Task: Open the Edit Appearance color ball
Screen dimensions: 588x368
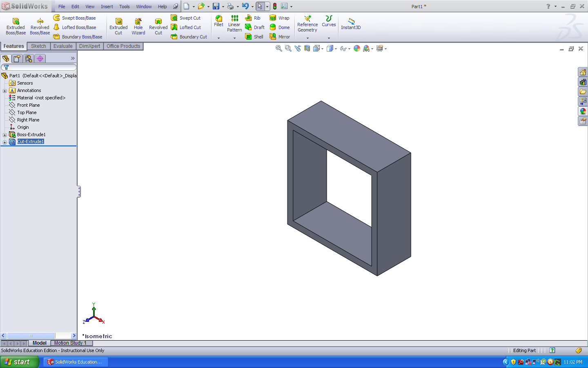Action: 357,48
